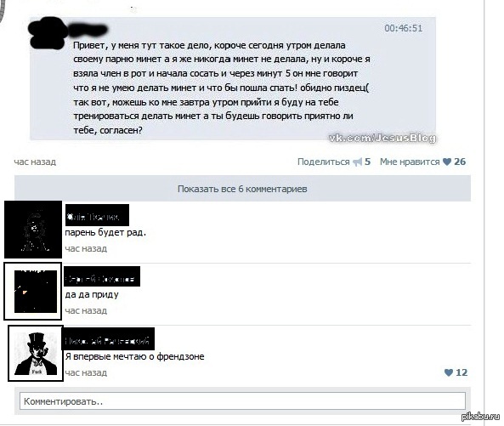Image resolution: width=504 pixels, height=426 pixels.
Task: Open the first commenter's blacked-out avatar
Action: click(33, 230)
